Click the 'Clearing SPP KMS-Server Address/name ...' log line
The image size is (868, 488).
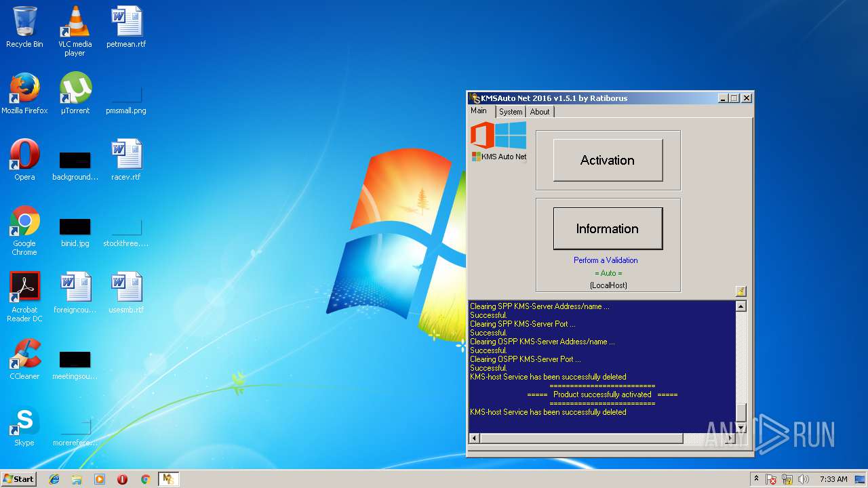[539, 306]
